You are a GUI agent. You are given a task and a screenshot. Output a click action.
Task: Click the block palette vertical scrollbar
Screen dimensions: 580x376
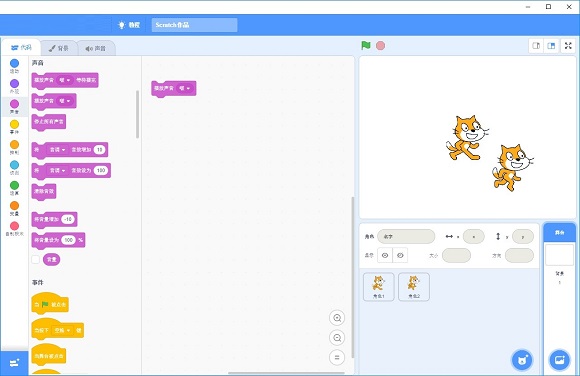138,114
